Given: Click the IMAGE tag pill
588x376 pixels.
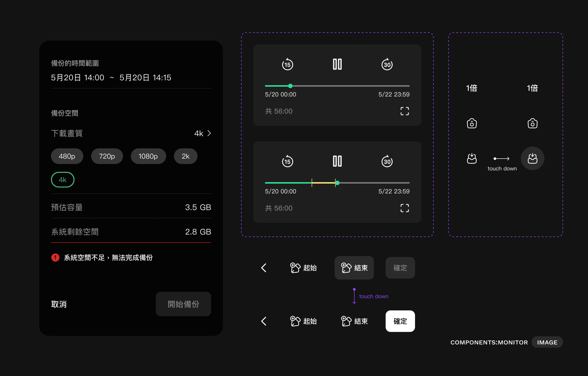Looking at the screenshot, I should 547,342.
